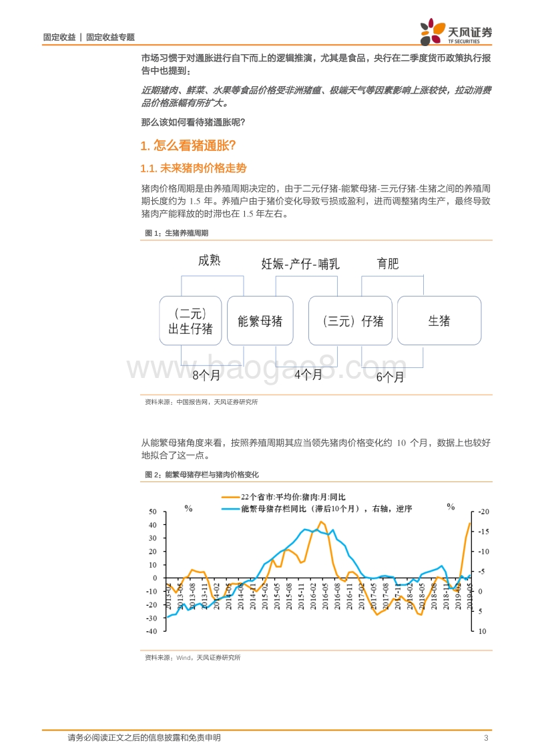Click the italic quote beginning '近期猪肉、鲜菜、水果'

pos(316,96)
